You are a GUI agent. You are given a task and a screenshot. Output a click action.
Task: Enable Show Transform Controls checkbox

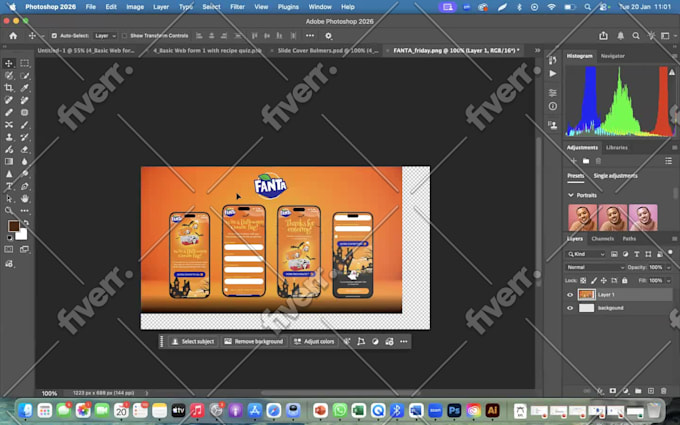click(124, 36)
